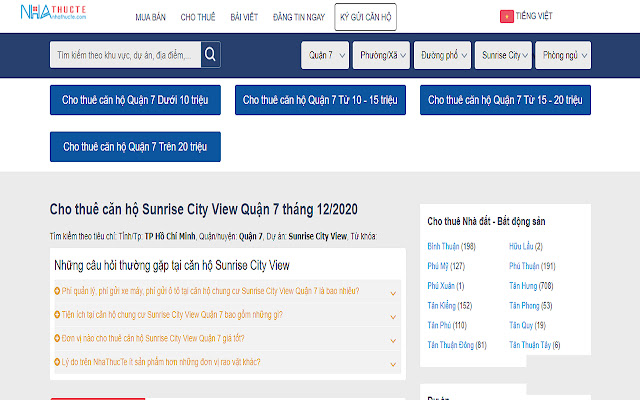Select Cho thuê căn hộ Từ 15 - 20 triệu

click(x=505, y=100)
